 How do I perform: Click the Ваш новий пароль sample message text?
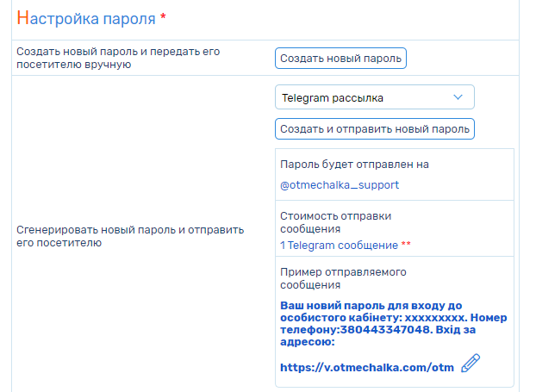coord(394,323)
